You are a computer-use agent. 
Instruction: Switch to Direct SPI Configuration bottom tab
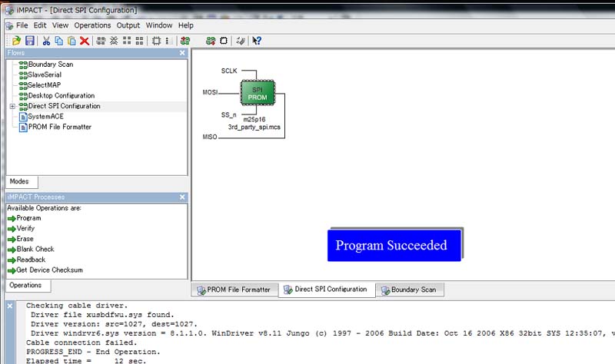click(x=326, y=290)
